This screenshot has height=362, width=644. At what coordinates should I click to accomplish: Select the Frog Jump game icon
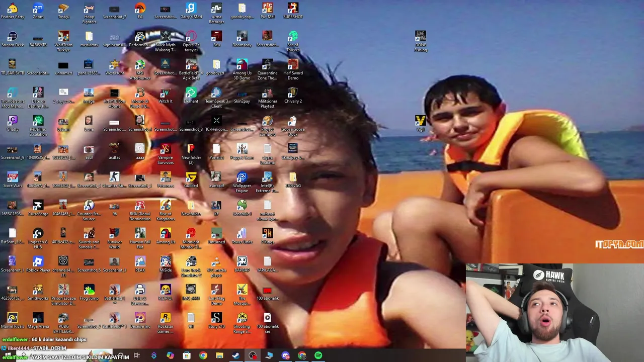89,293
